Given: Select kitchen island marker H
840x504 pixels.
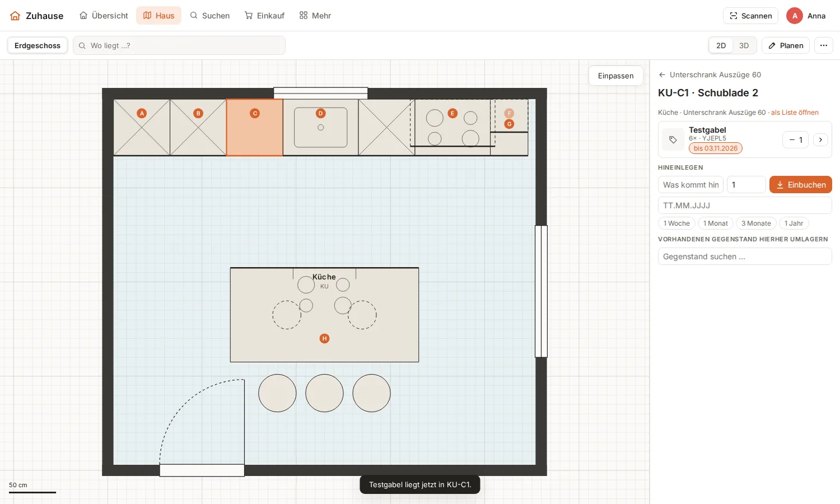Looking at the screenshot, I should [x=324, y=338].
